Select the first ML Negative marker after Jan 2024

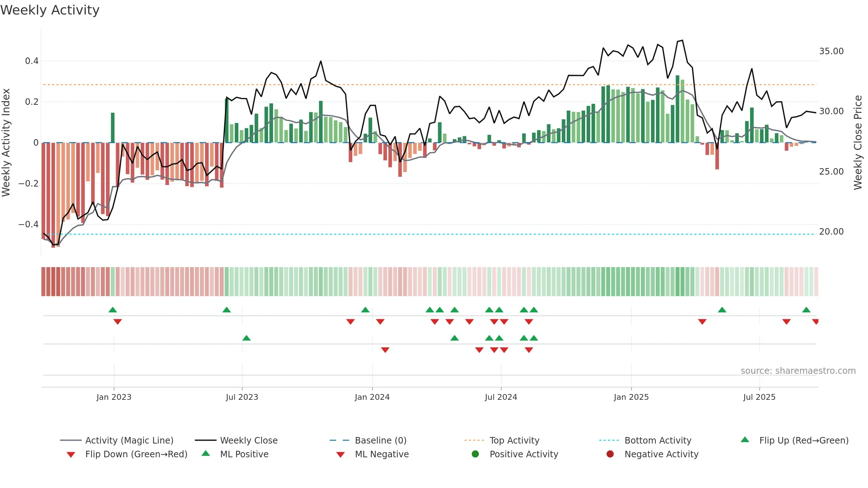click(x=385, y=350)
